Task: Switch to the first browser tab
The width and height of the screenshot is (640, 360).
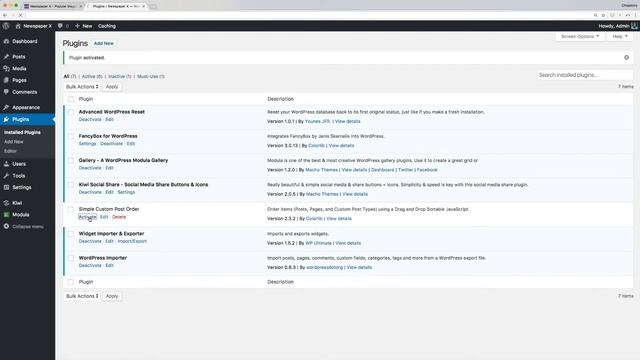Action: pos(53,6)
